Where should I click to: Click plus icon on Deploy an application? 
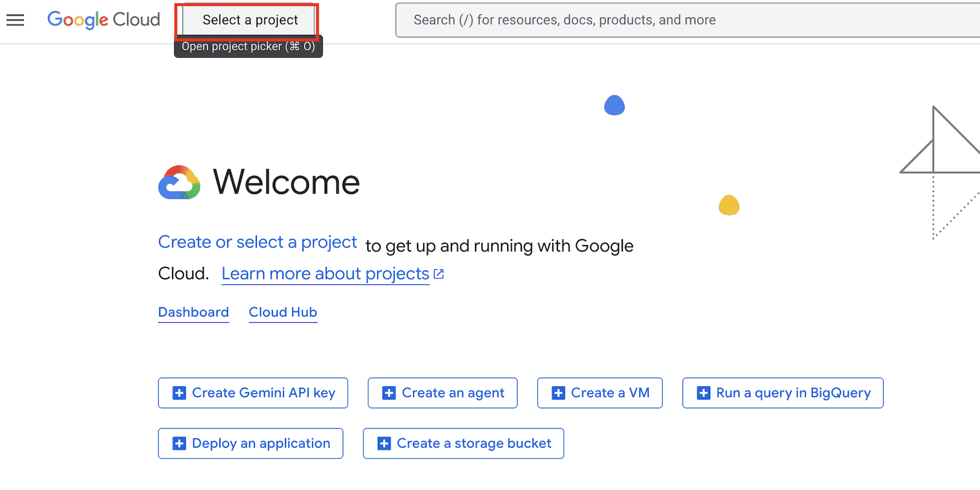(x=179, y=444)
